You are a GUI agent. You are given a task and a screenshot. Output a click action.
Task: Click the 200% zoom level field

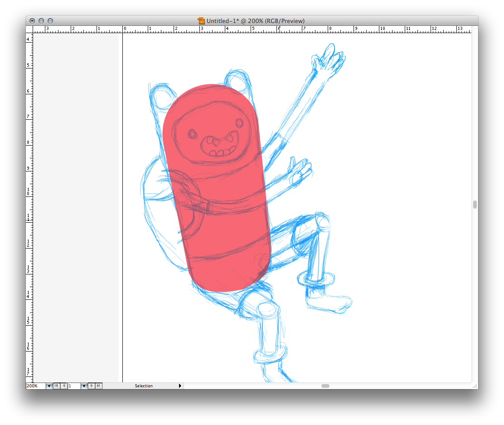(x=36, y=386)
